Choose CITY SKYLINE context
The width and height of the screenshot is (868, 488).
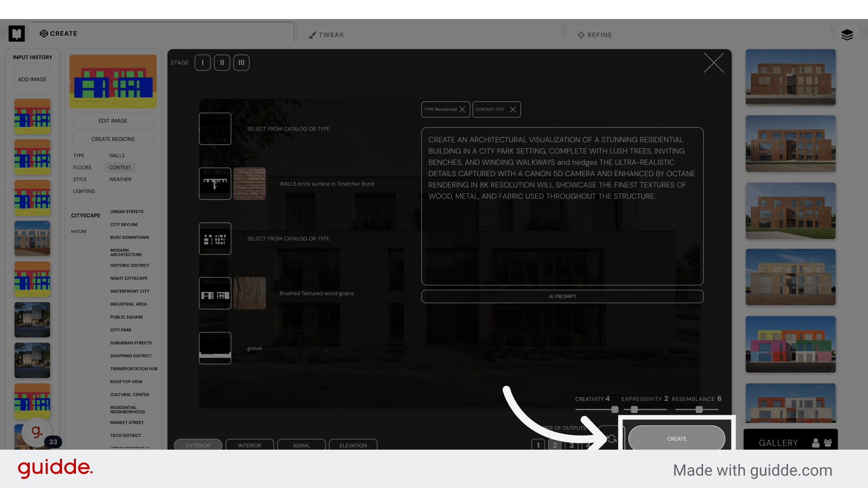(124, 225)
